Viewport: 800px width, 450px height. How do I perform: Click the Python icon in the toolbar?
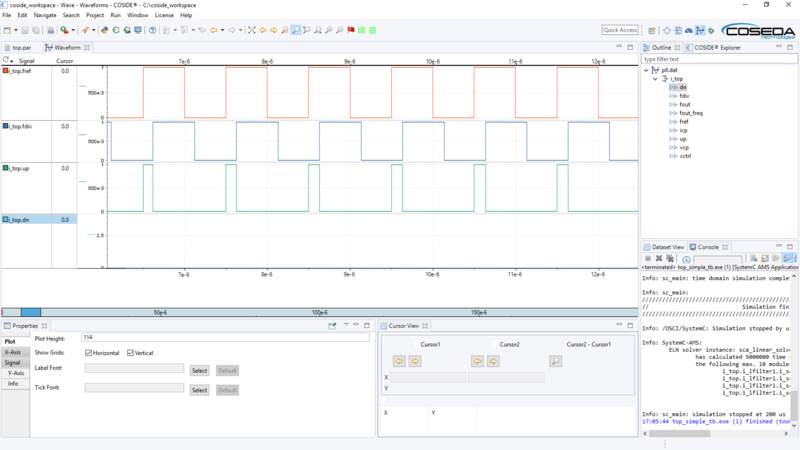[105, 30]
